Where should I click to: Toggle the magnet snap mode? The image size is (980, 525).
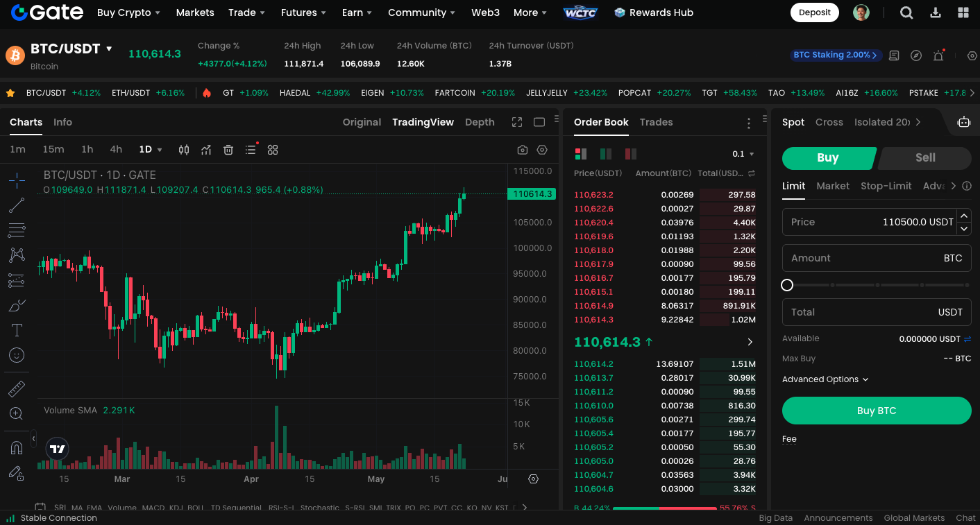[x=17, y=448]
